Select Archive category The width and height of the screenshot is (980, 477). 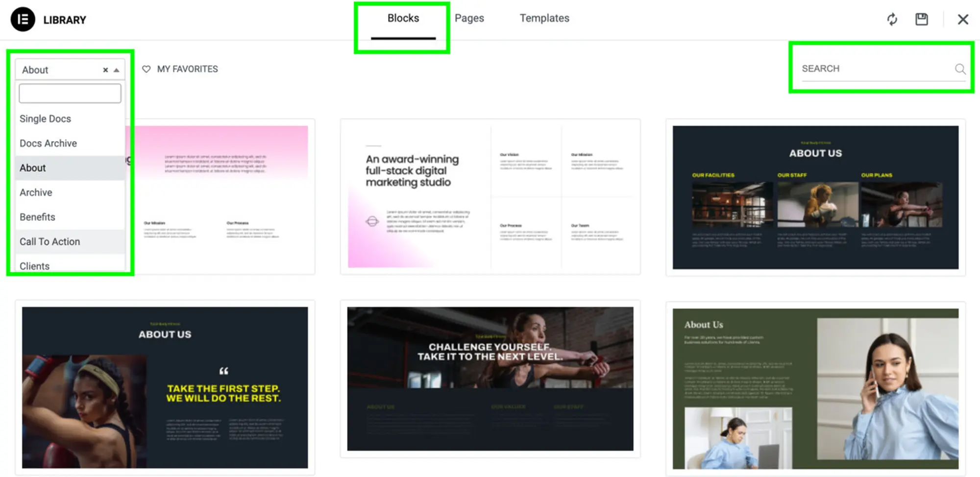coord(70,192)
